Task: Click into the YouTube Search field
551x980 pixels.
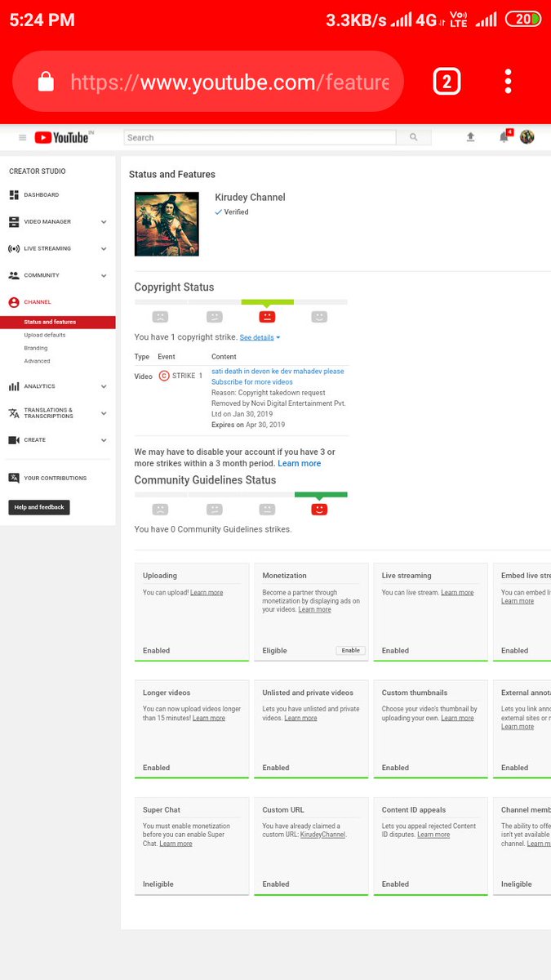Action: pyautogui.click(x=260, y=137)
